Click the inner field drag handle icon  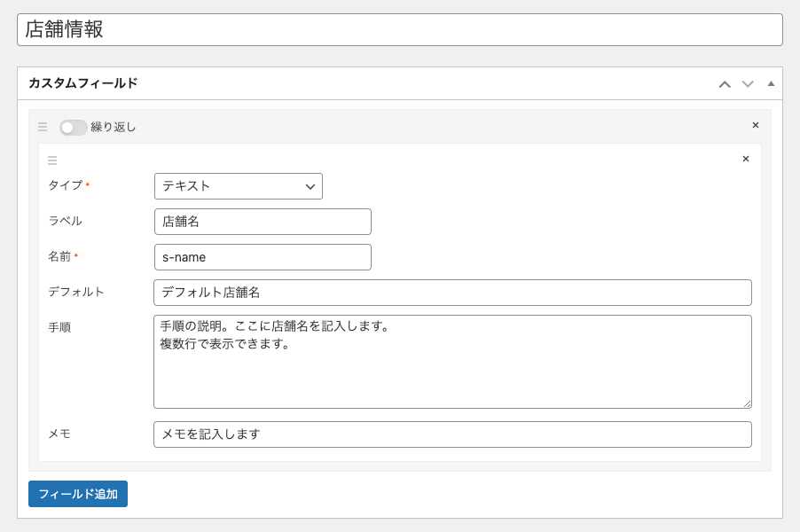(52, 160)
